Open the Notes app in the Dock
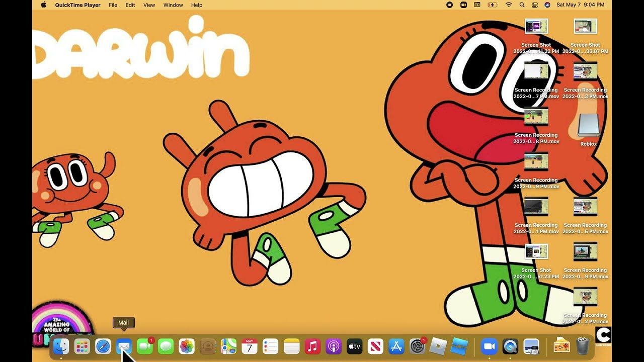Viewport: 644px width, 362px height. [x=292, y=346]
